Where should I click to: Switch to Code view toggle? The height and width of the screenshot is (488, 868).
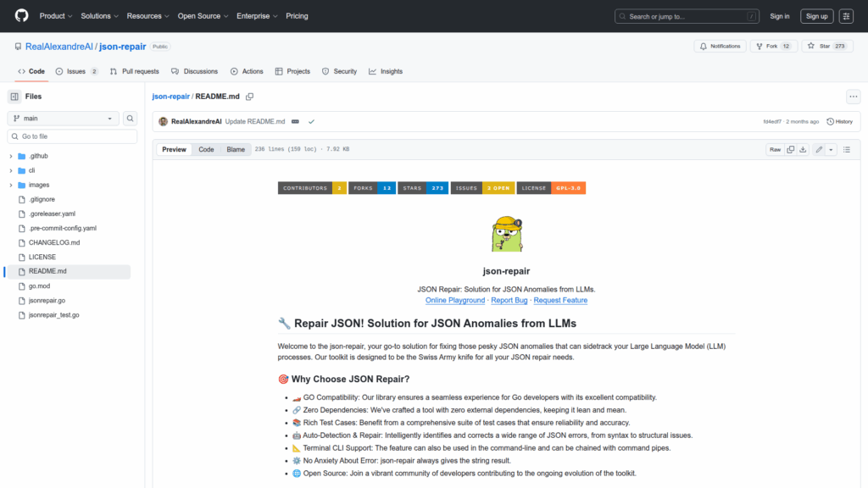[206, 149]
